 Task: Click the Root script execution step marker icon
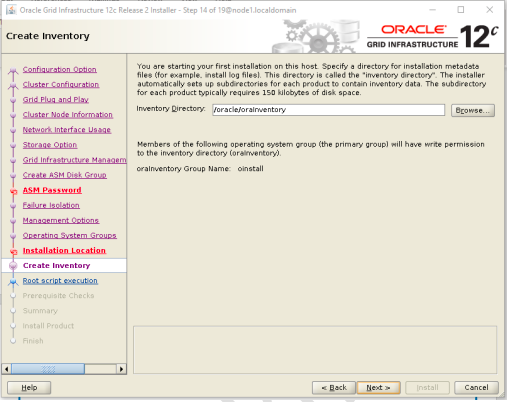[13, 282]
